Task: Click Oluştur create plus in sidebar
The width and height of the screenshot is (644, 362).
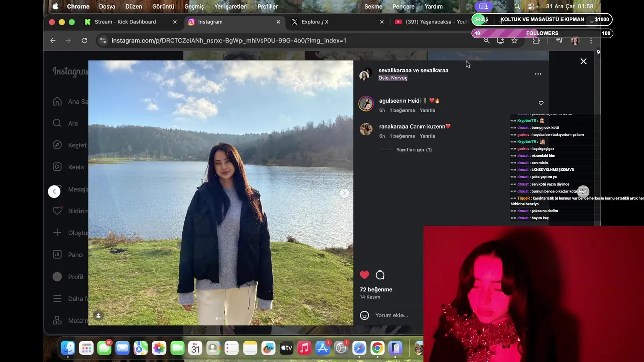Action: coord(57,233)
